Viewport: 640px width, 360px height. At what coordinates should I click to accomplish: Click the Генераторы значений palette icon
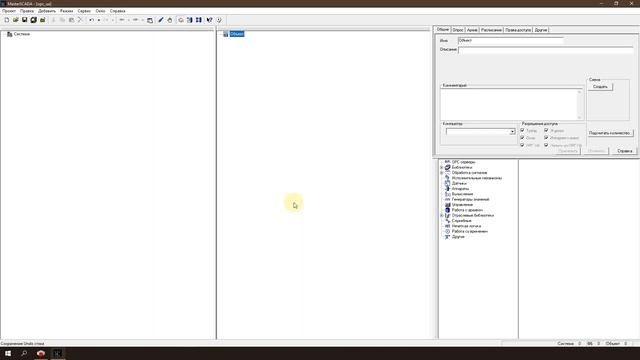click(447, 199)
